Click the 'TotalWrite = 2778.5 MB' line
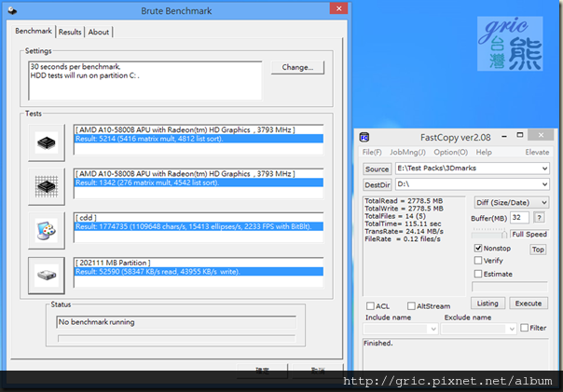 [x=404, y=209]
